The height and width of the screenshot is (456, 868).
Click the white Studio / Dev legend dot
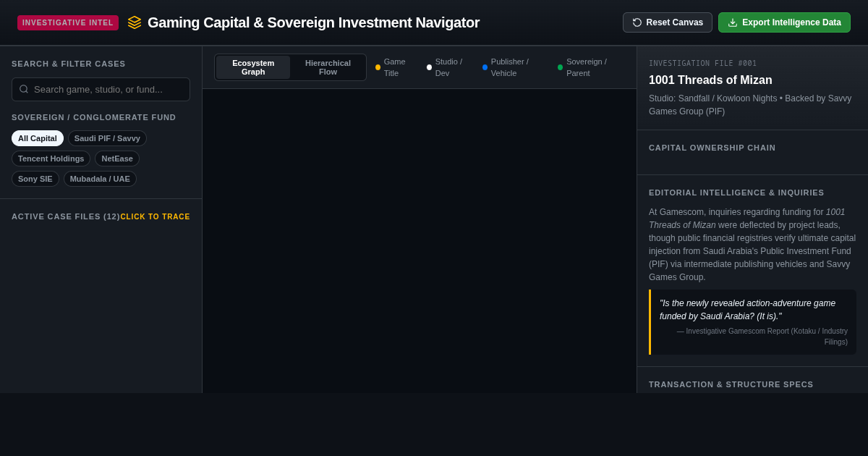pyautogui.click(x=429, y=67)
